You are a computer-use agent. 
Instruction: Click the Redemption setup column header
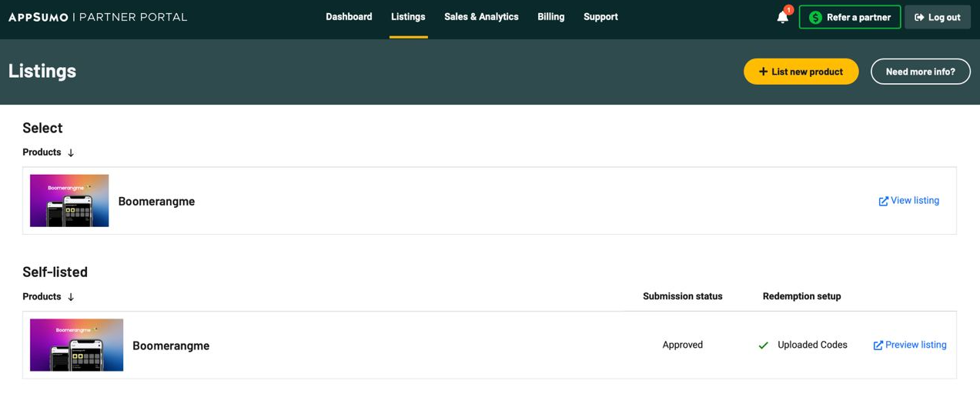pos(801,296)
